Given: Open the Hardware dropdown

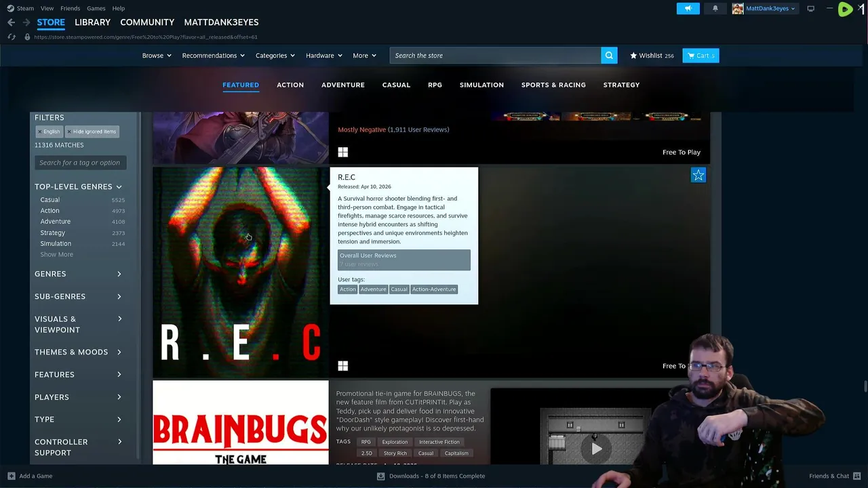Looking at the screenshot, I should [x=324, y=56].
